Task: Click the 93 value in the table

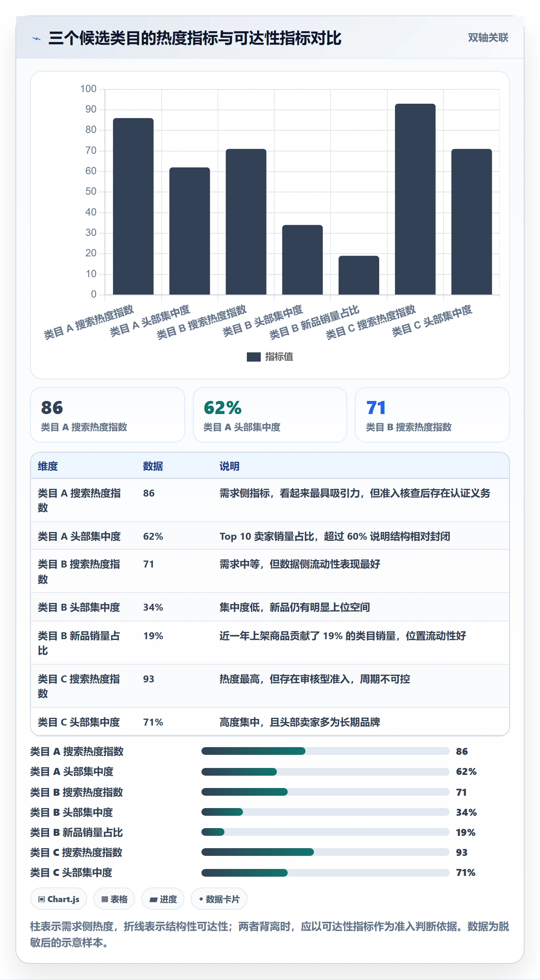Action: point(148,679)
